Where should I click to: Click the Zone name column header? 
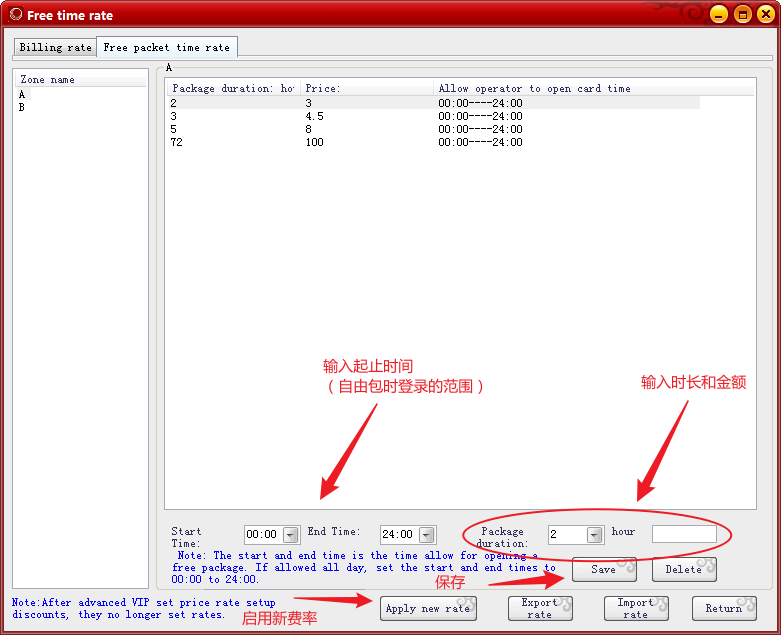point(81,80)
